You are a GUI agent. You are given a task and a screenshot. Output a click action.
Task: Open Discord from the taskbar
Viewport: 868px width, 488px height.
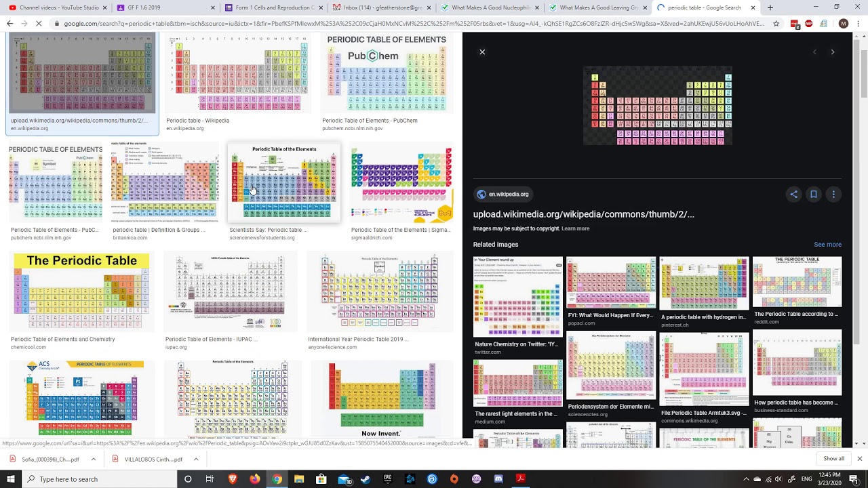498,479
